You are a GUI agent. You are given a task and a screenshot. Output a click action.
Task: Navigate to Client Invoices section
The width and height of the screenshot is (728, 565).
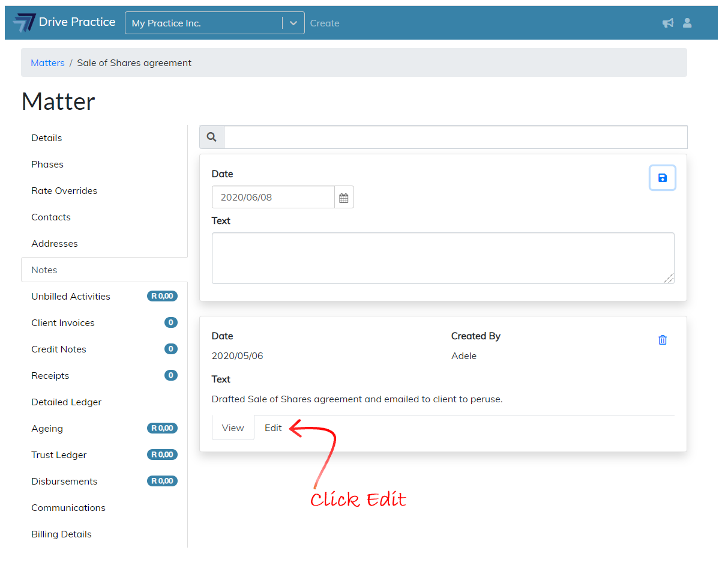pyautogui.click(x=63, y=323)
